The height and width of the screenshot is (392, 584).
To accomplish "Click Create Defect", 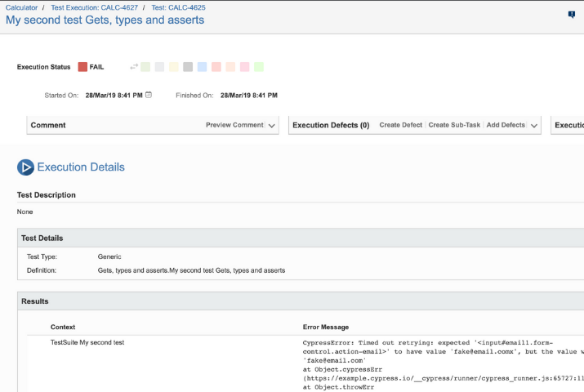I will coord(401,125).
